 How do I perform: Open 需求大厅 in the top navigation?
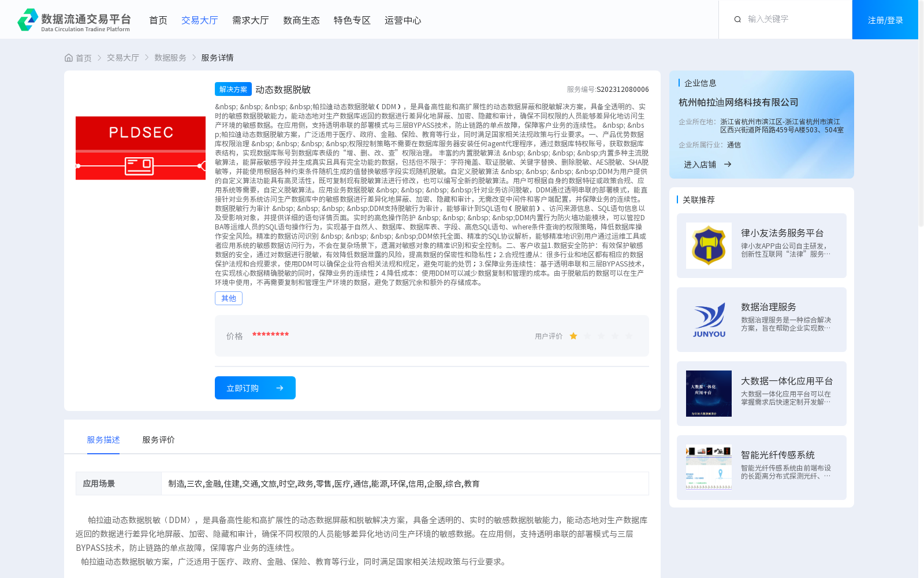coord(251,20)
